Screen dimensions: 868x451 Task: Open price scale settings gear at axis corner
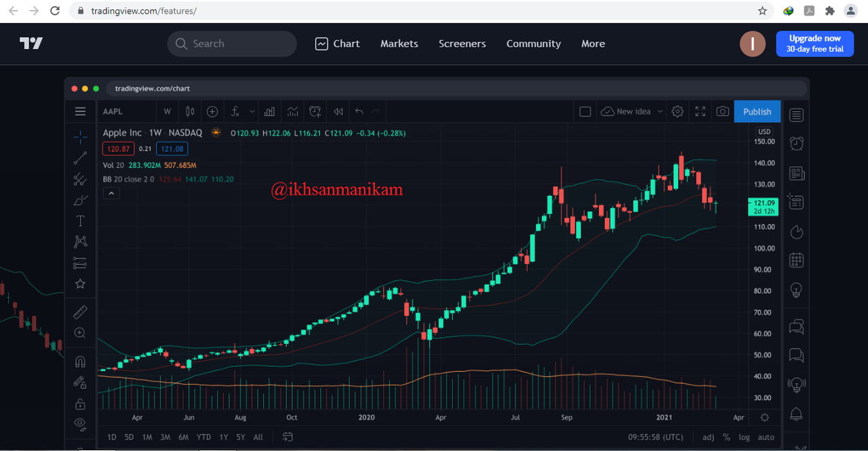click(764, 418)
